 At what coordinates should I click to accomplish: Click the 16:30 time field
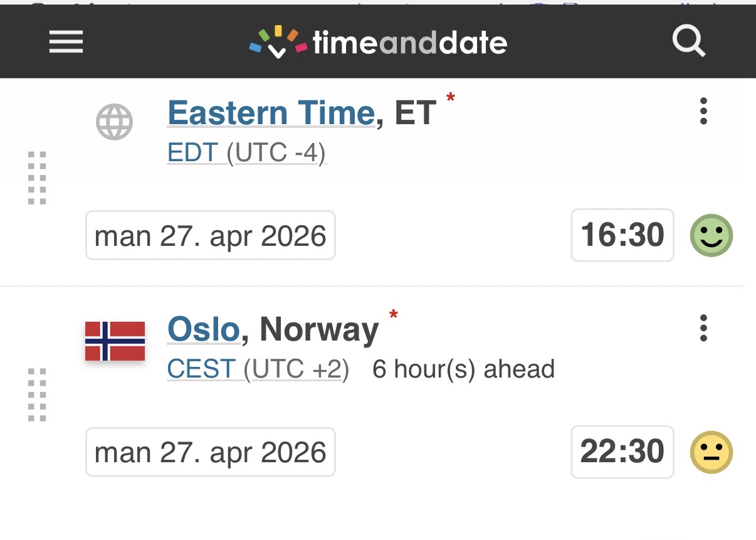coord(622,235)
